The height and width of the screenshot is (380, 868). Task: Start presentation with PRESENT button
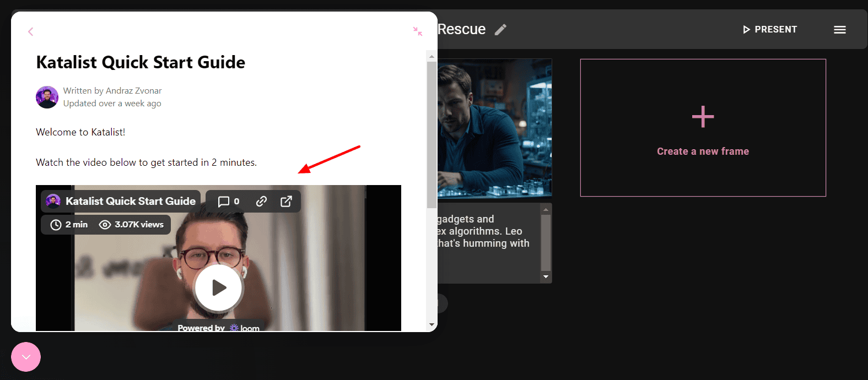(770, 30)
